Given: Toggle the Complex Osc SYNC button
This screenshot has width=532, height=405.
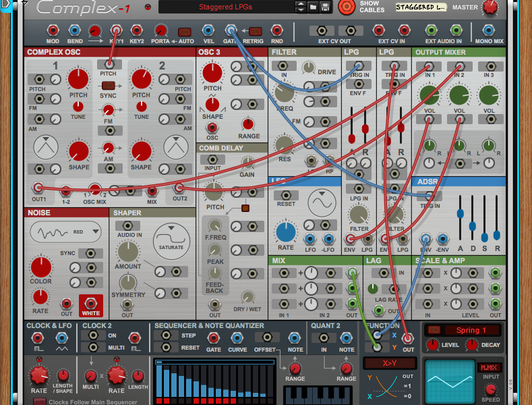Looking at the screenshot, I should point(108,85).
